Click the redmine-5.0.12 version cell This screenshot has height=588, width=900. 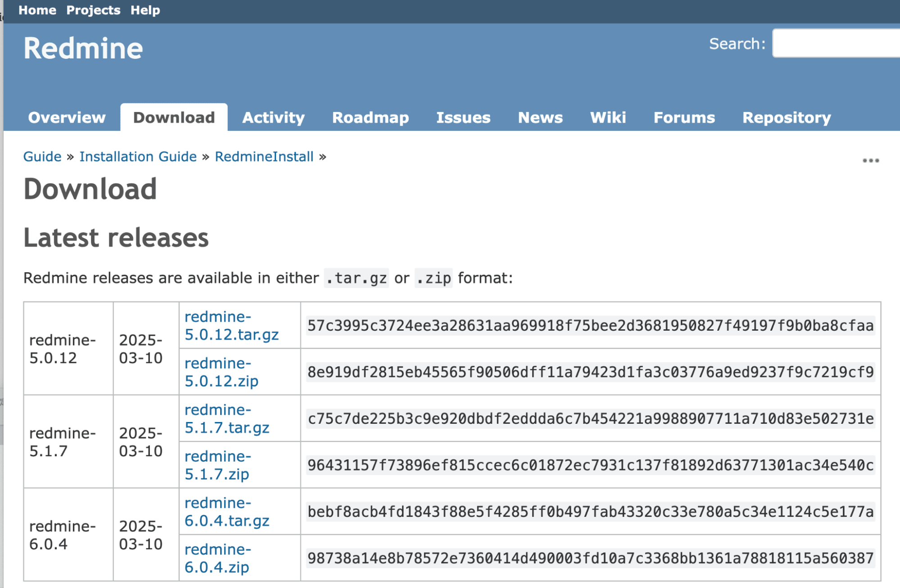click(x=68, y=349)
